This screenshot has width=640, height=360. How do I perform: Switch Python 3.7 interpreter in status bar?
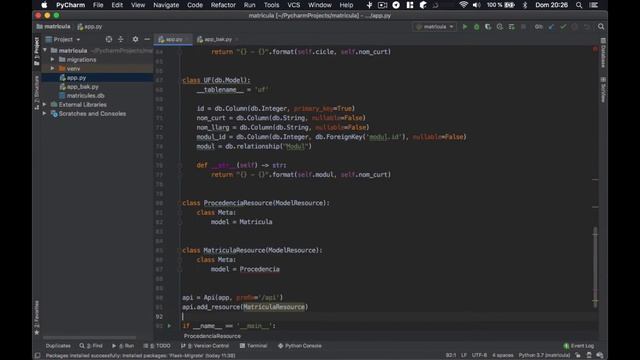click(544, 356)
